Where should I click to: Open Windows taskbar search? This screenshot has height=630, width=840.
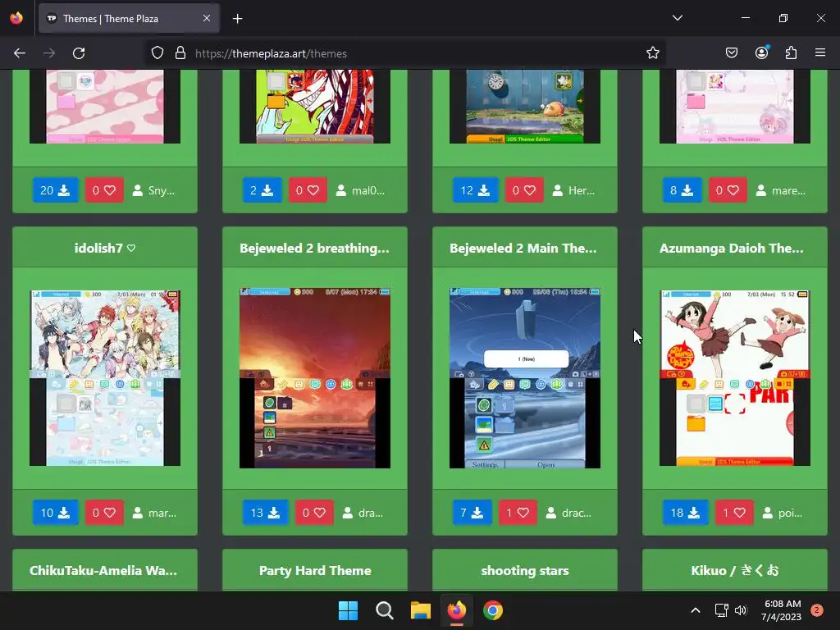coord(384,610)
